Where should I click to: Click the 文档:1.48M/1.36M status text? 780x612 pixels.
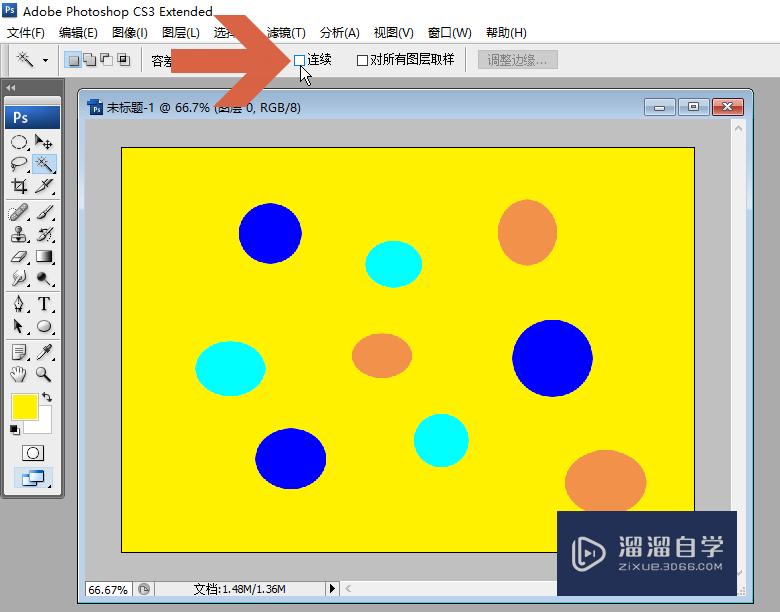pyautogui.click(x=239, y=589)
